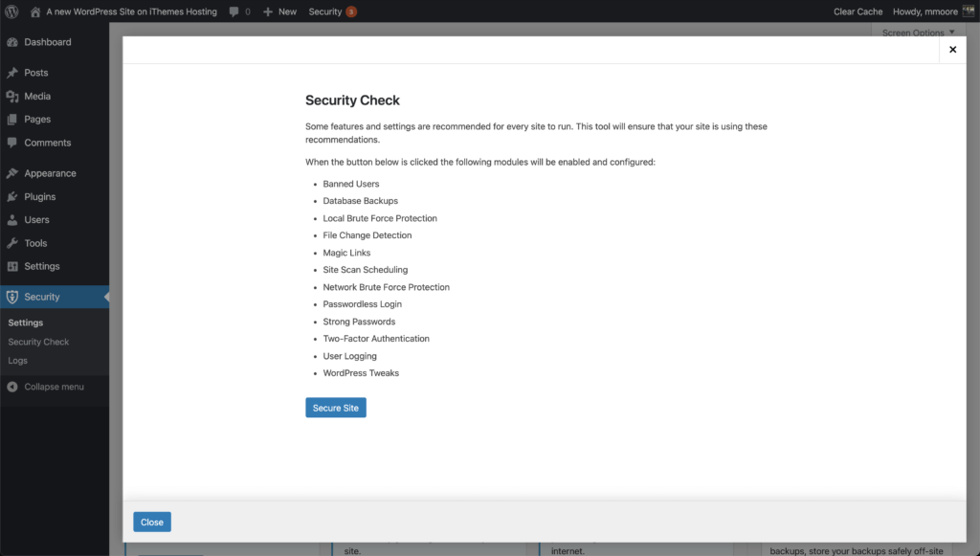Image resolution: width=980 pixels, height=556 pixels.
Task: Click the Comments speech bubble icon in sidebar
Action: [x=11, y=143]
